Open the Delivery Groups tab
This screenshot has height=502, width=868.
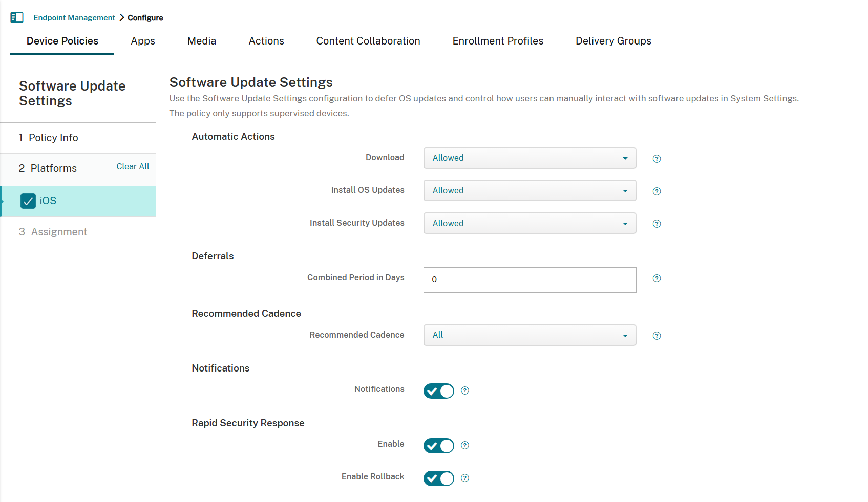(x=613, y=41)
